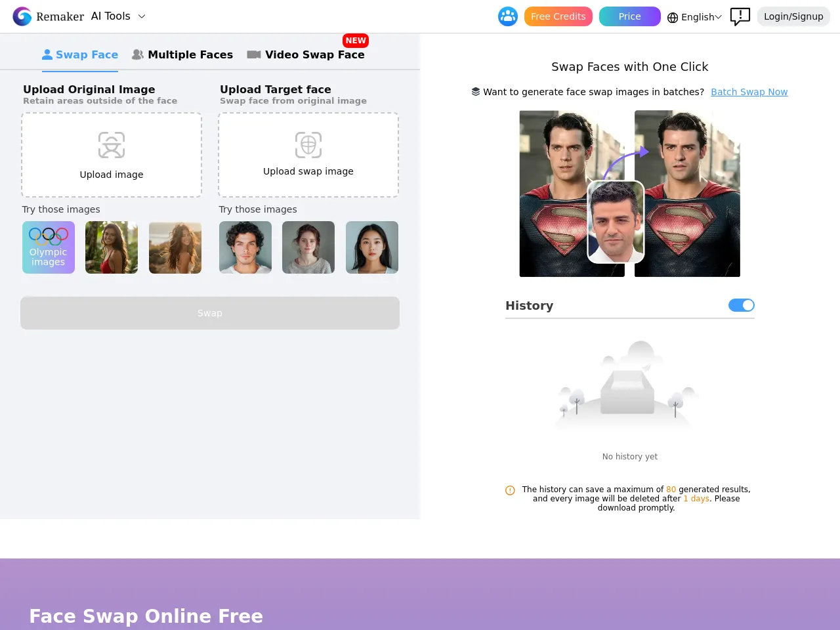This screenshot has width=840, height=630.
Task: Select the Swap Face tab
Action: coord(80,54)
